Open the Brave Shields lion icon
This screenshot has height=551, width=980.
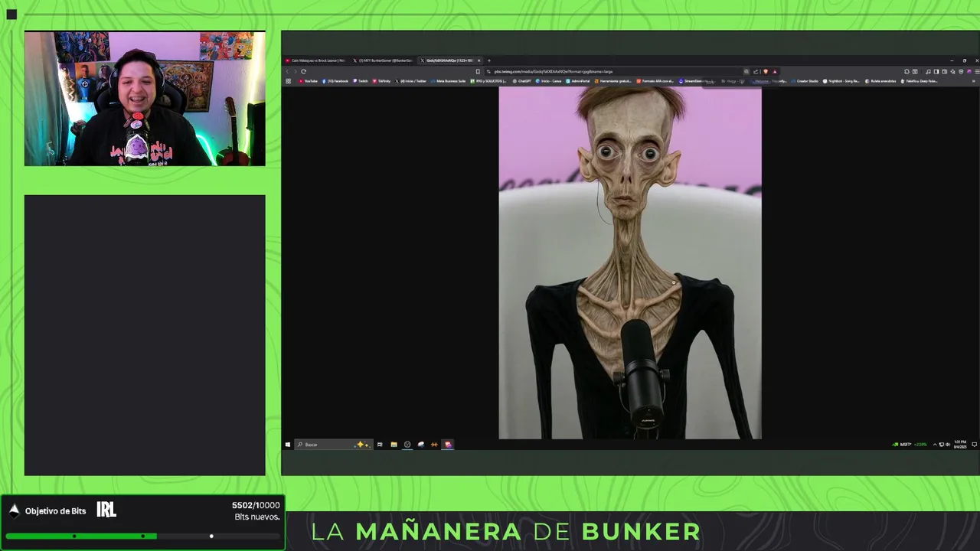pyautogui.click(x=766, y=71)
